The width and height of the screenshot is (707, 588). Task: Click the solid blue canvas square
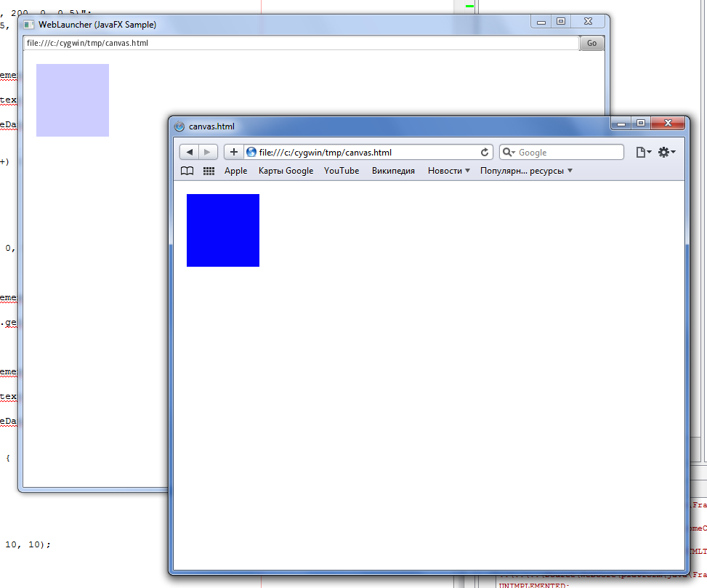pyautogui.click(x=223, y=230)
